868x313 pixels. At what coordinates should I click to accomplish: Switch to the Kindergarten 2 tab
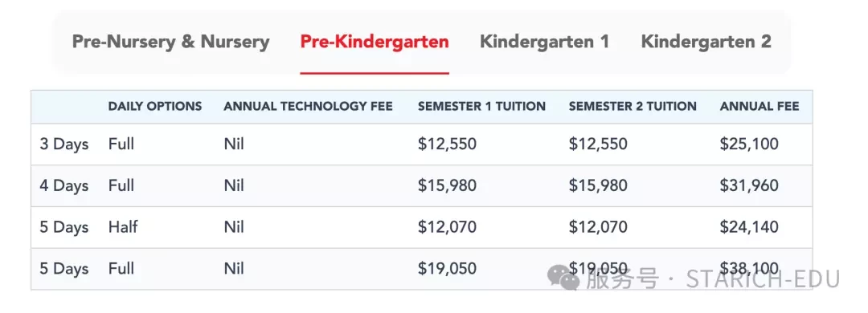[706, 42]
